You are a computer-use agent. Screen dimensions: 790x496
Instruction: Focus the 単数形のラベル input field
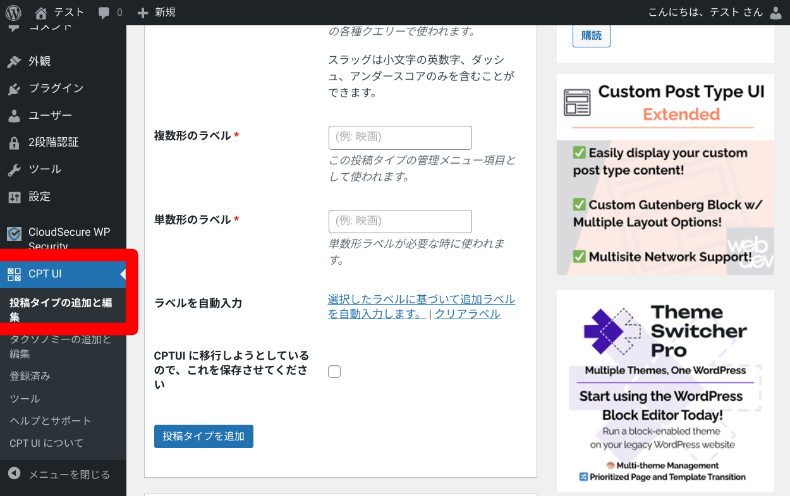coord(400,222)
